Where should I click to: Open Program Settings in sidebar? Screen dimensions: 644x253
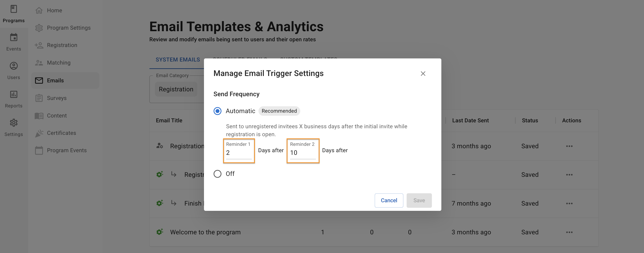click(x=69, y=28)
